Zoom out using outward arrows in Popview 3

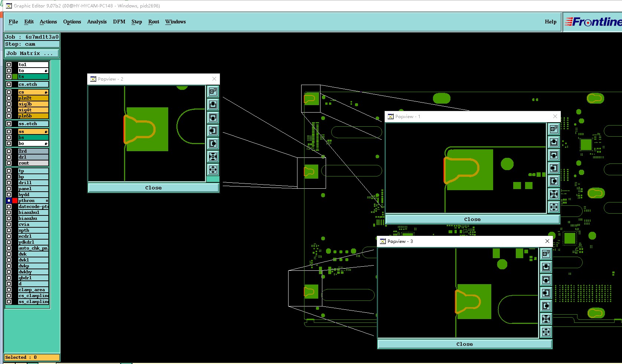pos(546,332)
